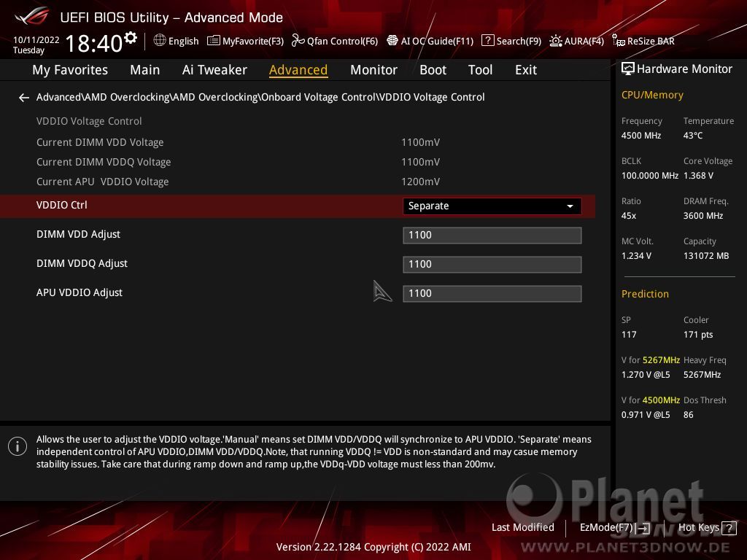This screenshot has width=747, height=560.
Task: Select the VDDIO Ctrl row label
Action: coord(62,205)
